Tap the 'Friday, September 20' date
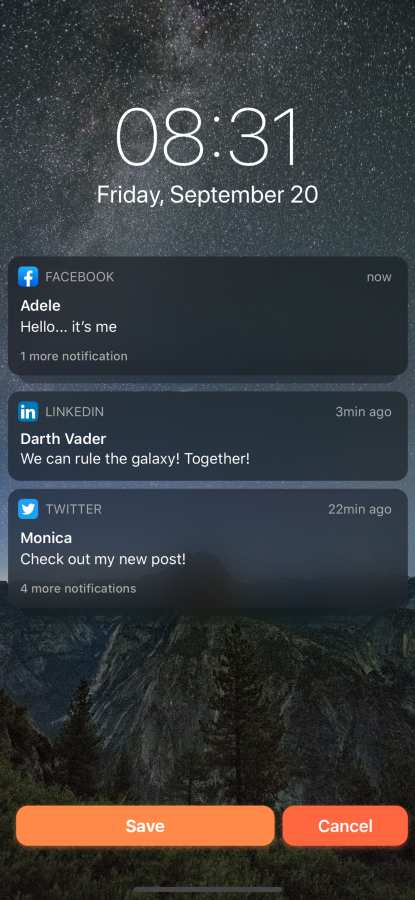This screenshot has width=415, height=900. tap(207, 195)
